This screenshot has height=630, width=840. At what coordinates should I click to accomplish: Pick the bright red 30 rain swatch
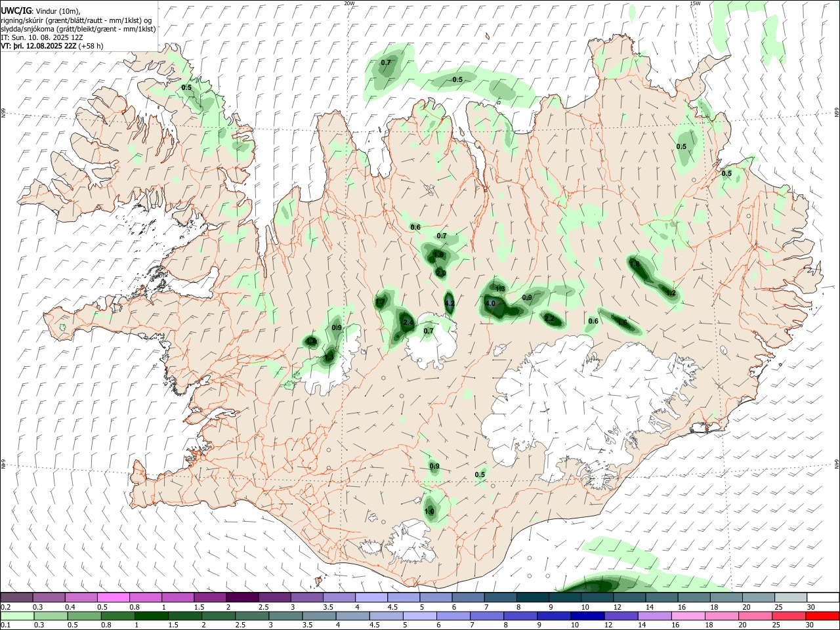pos(822,616)
